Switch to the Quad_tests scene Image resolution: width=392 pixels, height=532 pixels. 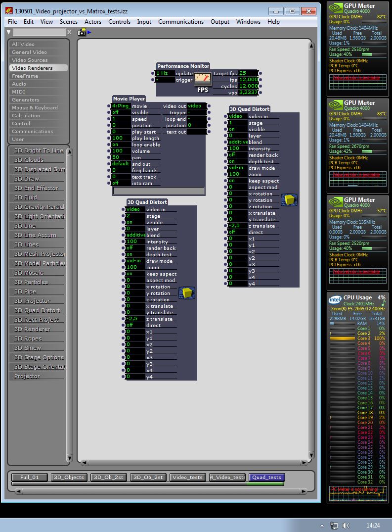266,478
